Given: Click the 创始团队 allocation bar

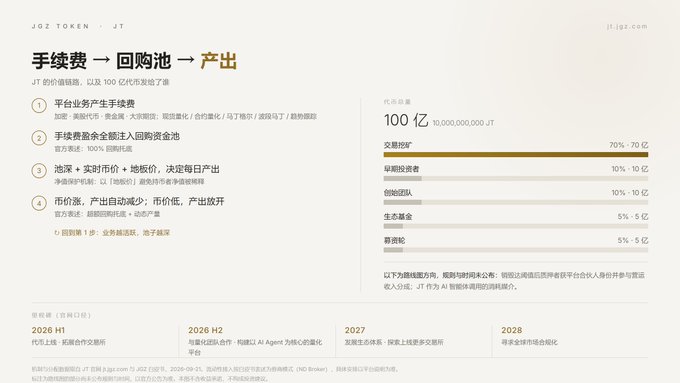Looking at the screenshot, I should click(x=516, y=202).
